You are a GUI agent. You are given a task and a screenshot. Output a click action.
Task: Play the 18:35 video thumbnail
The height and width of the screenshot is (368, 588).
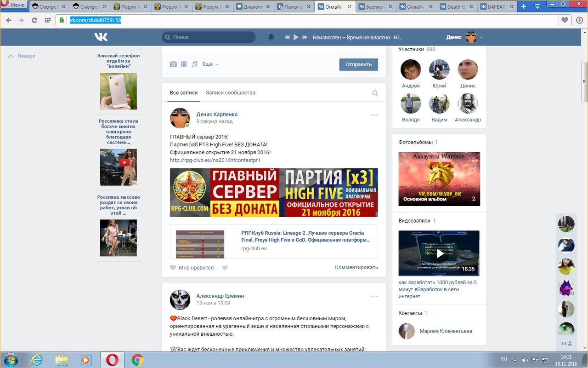439,253
